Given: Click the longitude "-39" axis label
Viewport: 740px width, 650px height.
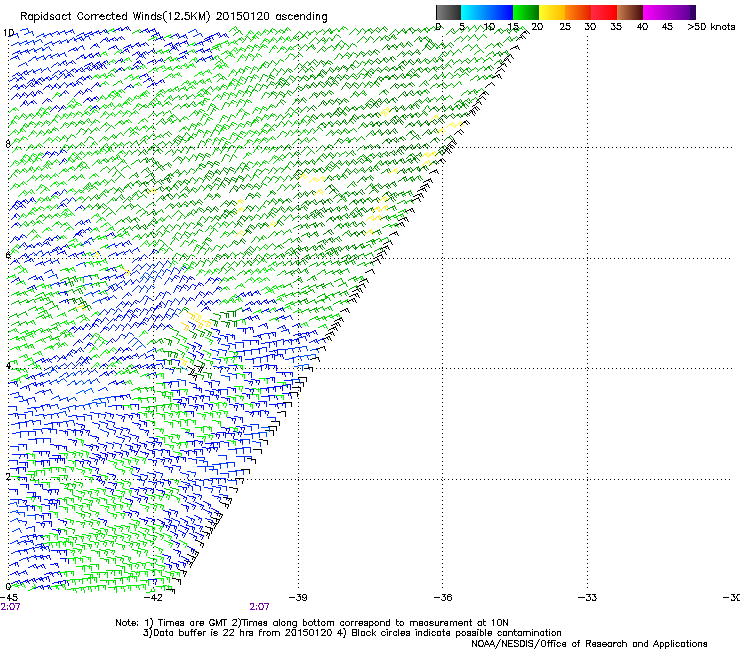Looking at the screenshot, I should [298, 598].
